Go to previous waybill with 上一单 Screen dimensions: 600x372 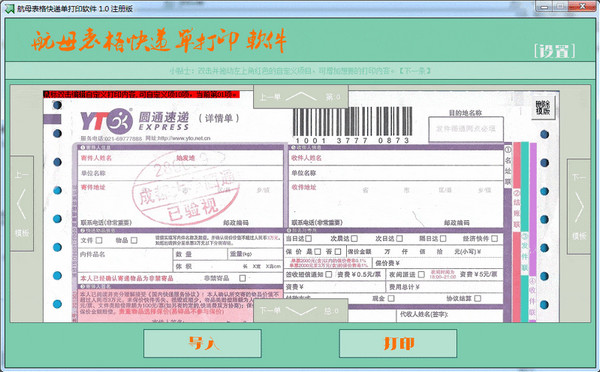301,96
